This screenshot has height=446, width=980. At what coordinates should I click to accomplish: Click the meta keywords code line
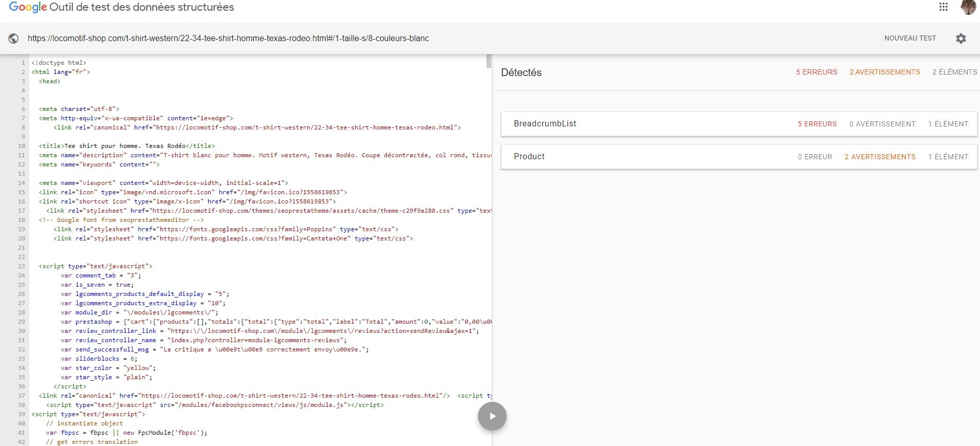tap(99, 164)
